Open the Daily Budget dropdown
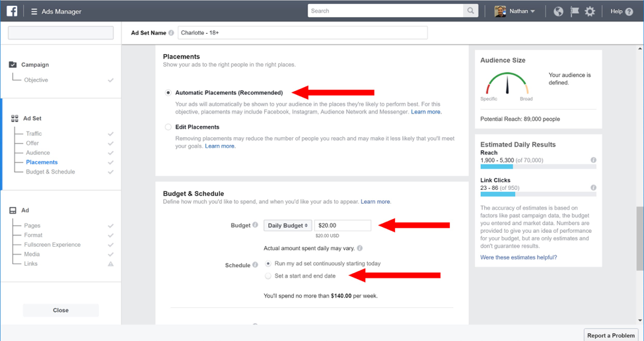 (x=287, y=226)
